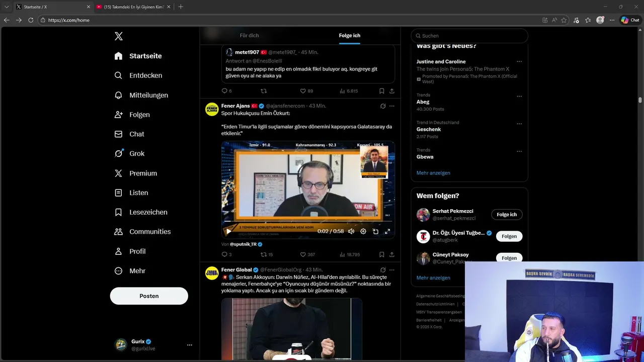The image size is (644, 362).
Task: Reply to Fener Ajans post
Action: point(226,254)
